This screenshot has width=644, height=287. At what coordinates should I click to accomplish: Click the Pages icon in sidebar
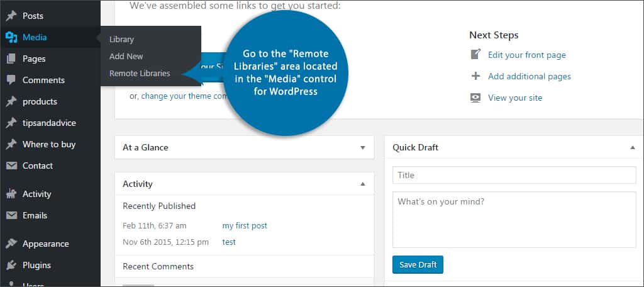tap(11, 59)
